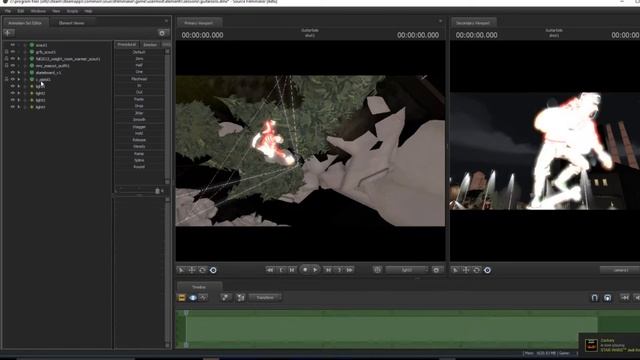The height and width of the screenshot is (360, 640).
Task: Open Primary Viewport gear settings icon
Action: click(436, 270)
